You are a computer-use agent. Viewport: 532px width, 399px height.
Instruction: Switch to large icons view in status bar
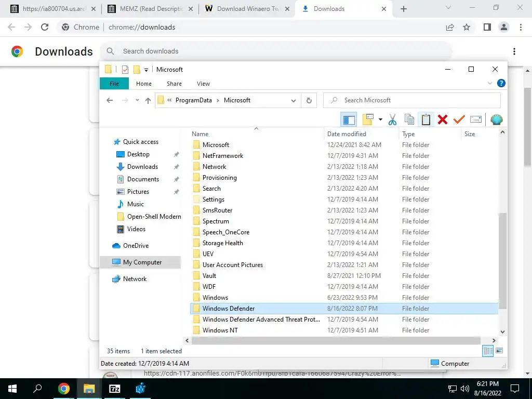click(499, 351)
